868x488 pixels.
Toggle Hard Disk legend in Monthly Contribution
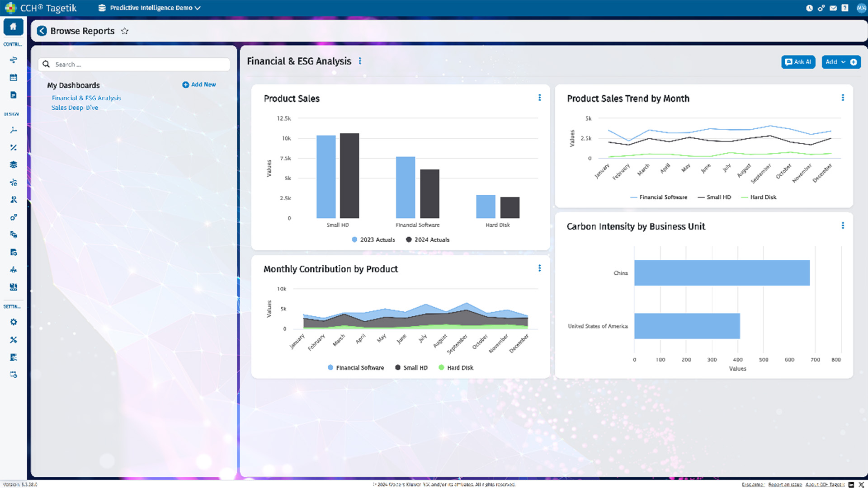[x=456, y=368]
